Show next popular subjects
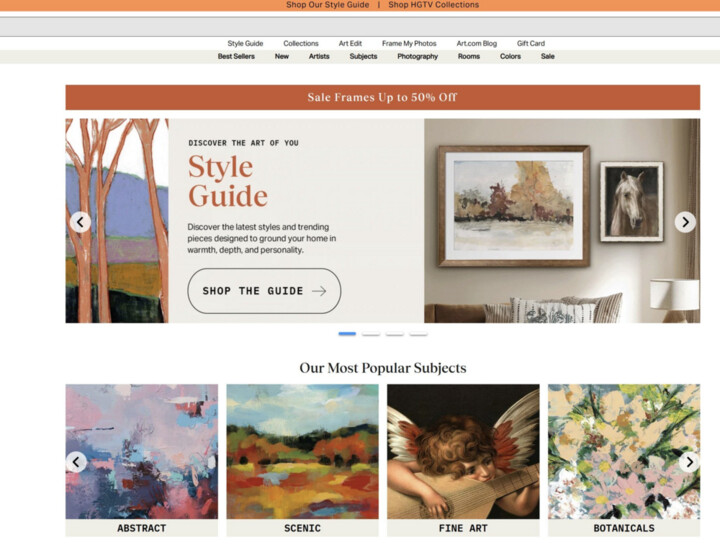Screen dimensions: 720x550 point(689,462)
